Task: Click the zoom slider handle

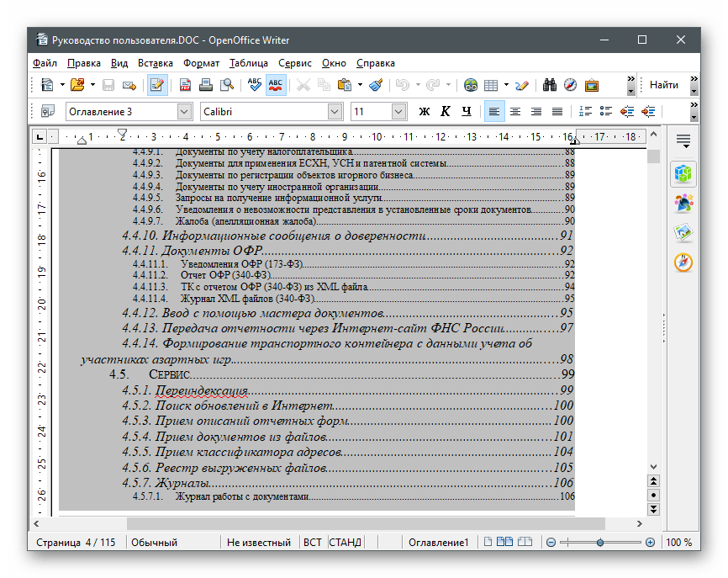Action: click(x=600, y=542)
